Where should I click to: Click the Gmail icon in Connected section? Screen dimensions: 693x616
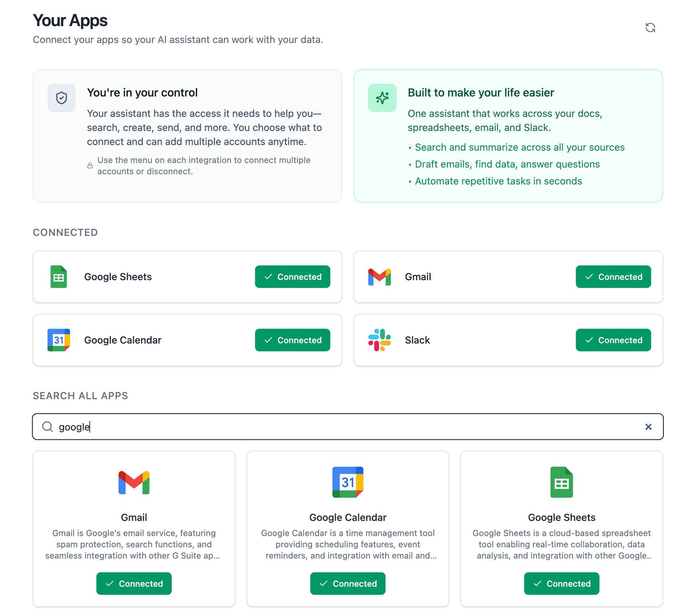tap(379, 277)
